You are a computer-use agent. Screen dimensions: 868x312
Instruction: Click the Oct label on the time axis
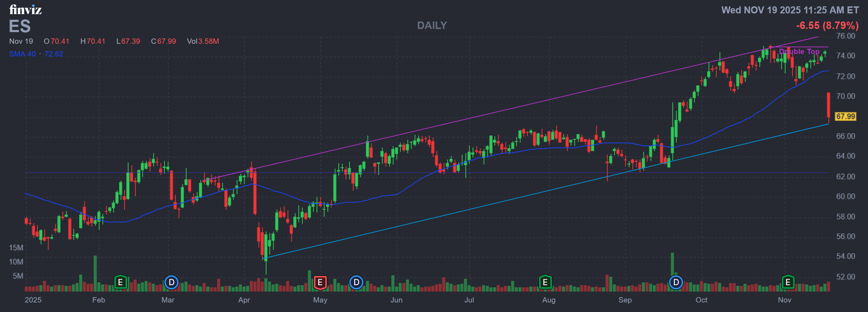(x=701, y=300)
